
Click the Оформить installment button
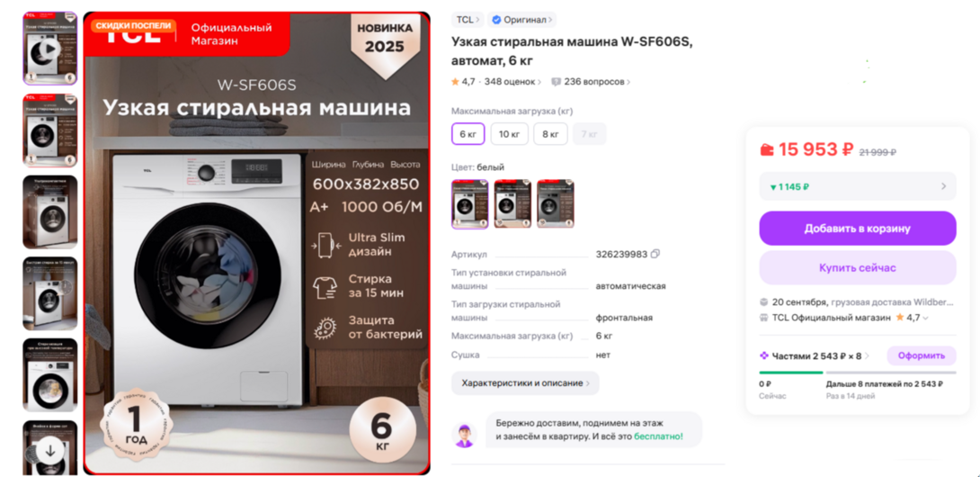tap(922, 355)
